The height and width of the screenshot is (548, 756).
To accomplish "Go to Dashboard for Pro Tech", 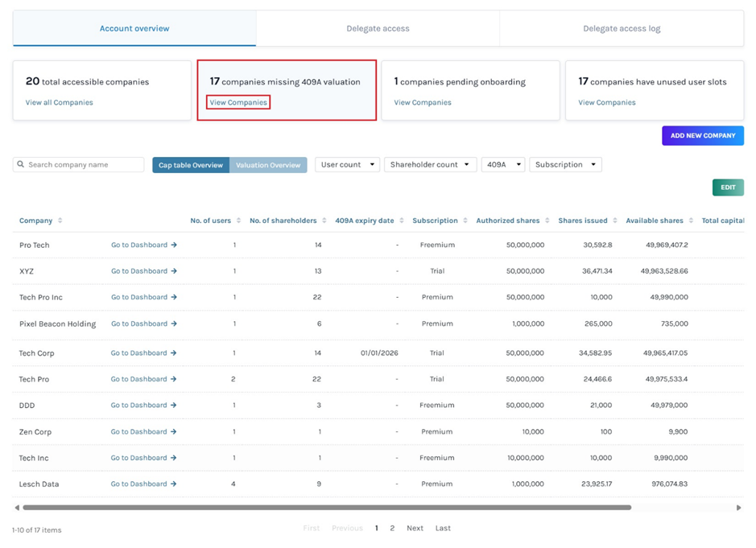I will (x=143, y=245).
